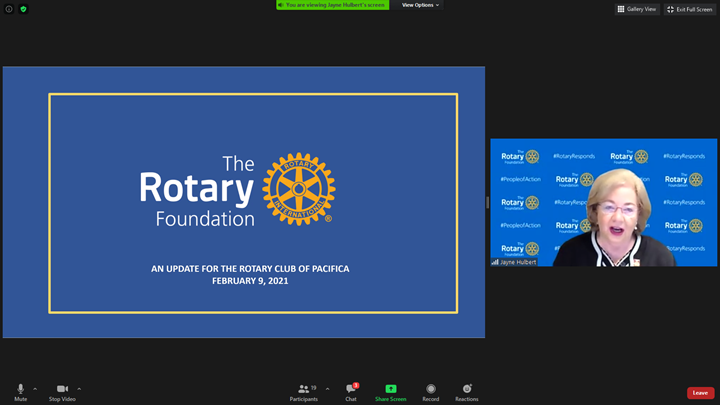
Task: Start Share Screen
Action: click(391, 393)
